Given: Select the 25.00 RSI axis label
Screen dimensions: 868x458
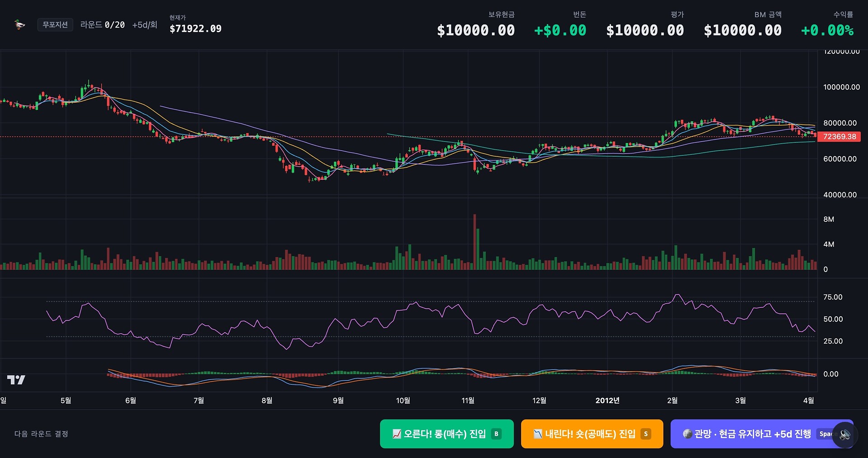Looking at the screenshot, I should [x=833, y=341].
